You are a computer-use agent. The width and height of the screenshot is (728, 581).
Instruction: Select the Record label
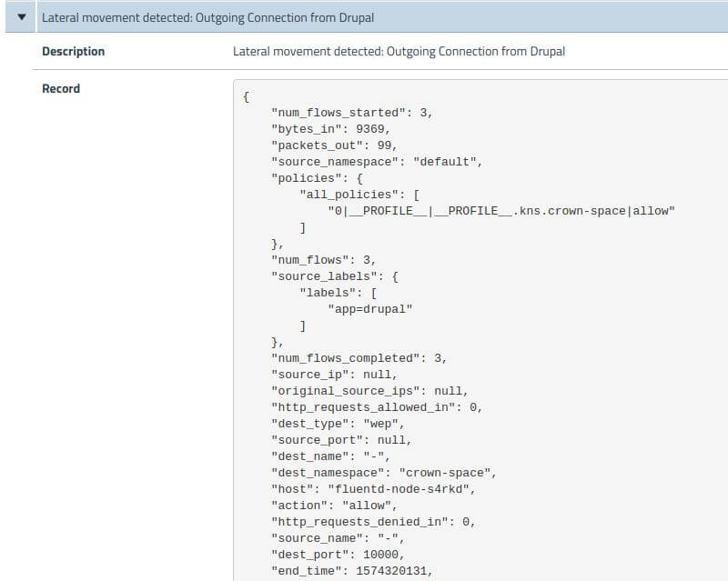(x=61, y=88)
